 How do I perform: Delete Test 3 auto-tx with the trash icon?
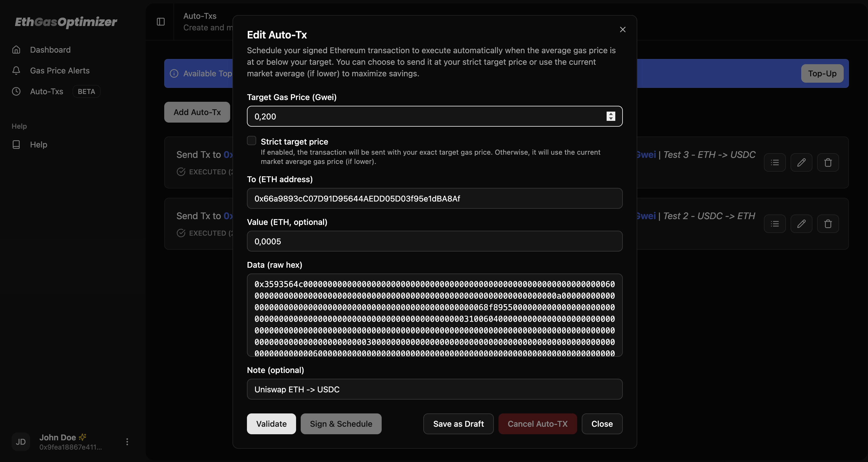828,162
